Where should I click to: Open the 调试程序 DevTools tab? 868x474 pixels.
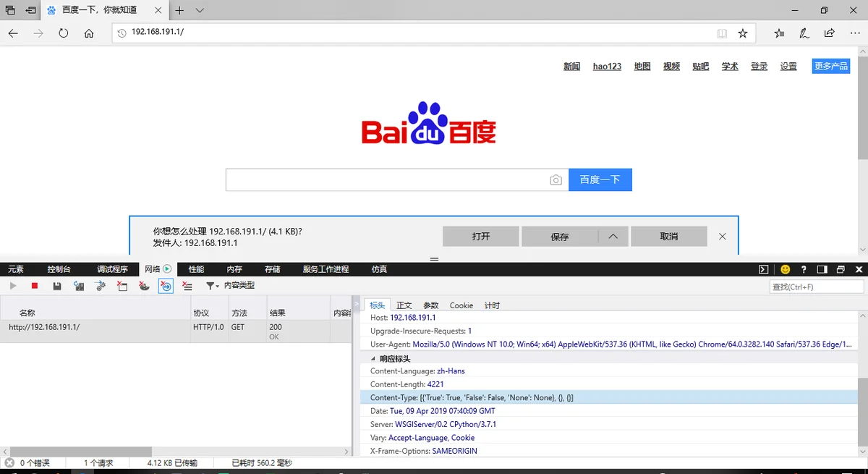tap(112, 269)
